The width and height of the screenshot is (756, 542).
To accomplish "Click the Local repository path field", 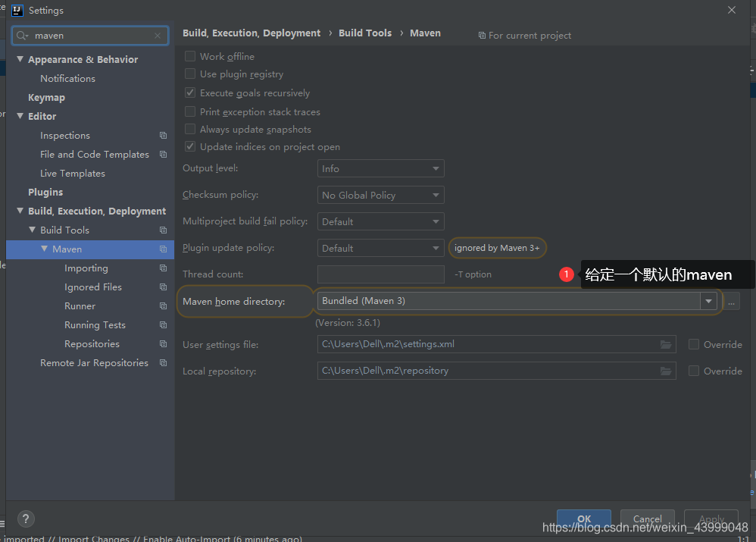I will 497,371.
